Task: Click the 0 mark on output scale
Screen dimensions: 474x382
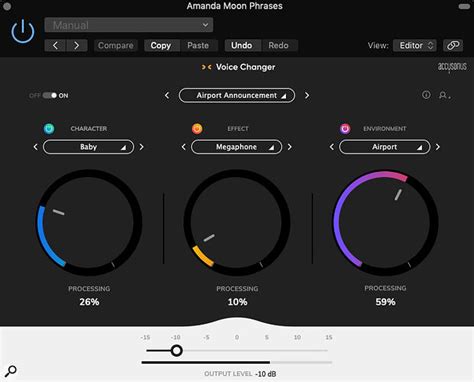Action: 237,337
